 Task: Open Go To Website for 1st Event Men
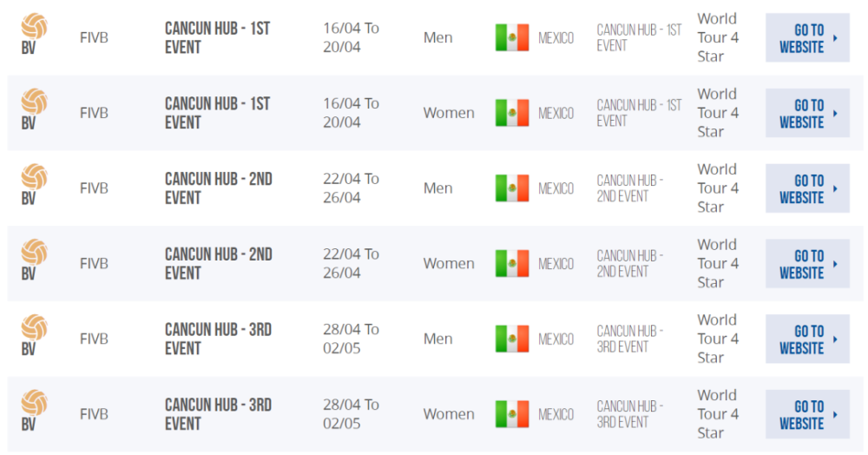(807, 37)
